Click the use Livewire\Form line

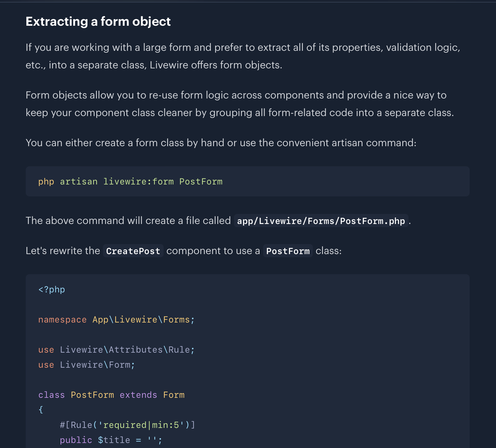87,365
